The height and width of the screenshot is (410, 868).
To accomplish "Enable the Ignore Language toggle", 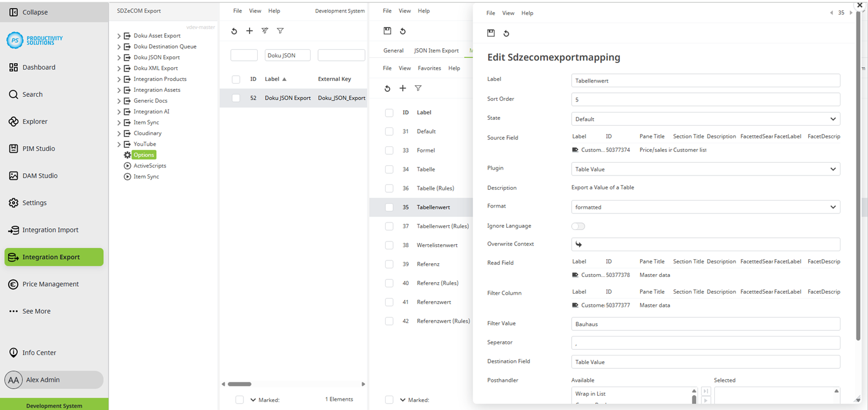I will click(x=578, y=227).
